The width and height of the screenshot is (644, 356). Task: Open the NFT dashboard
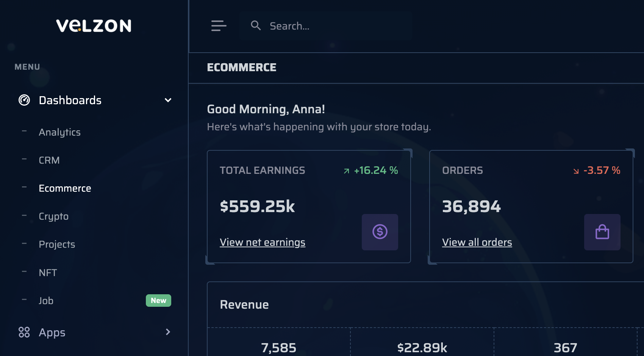pos(48,272)
